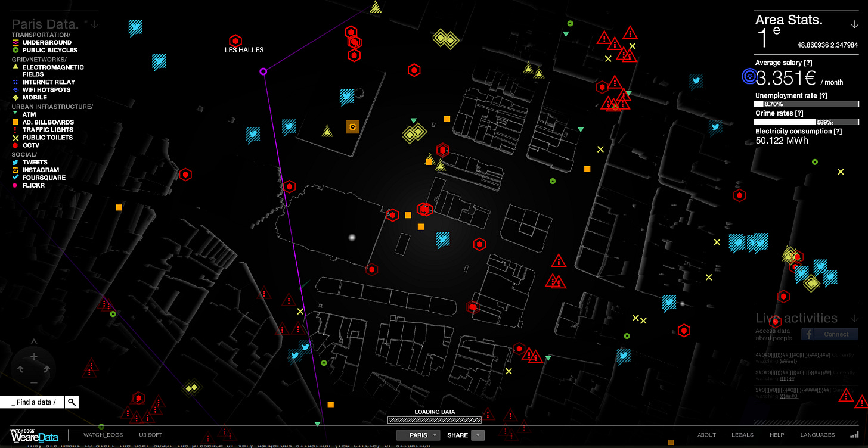Open the UBISOFT link in bottom bar
The height and width of the screenshot is (448, 868).
point(150,435)
